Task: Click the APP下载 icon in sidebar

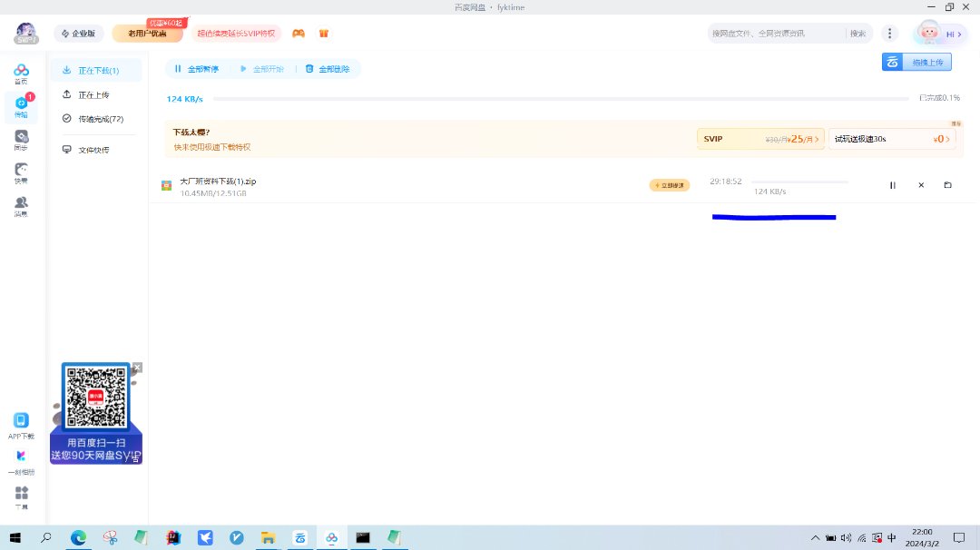Action: point(21,425)
